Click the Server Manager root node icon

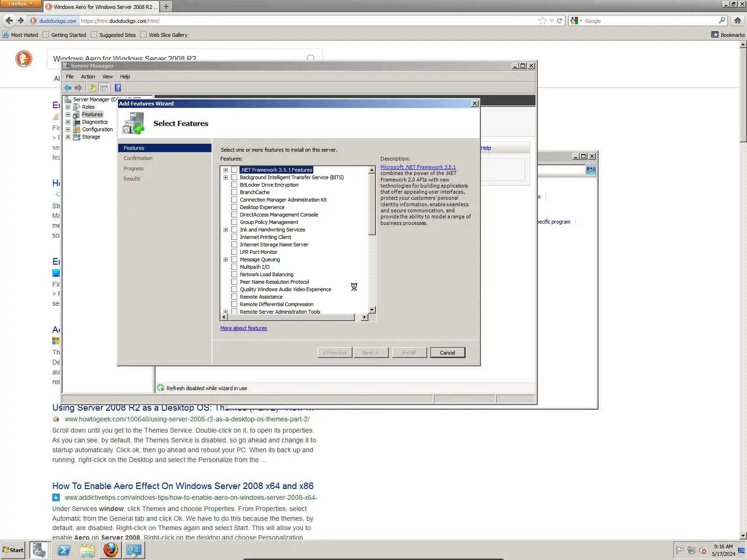[x=68, y=99]
